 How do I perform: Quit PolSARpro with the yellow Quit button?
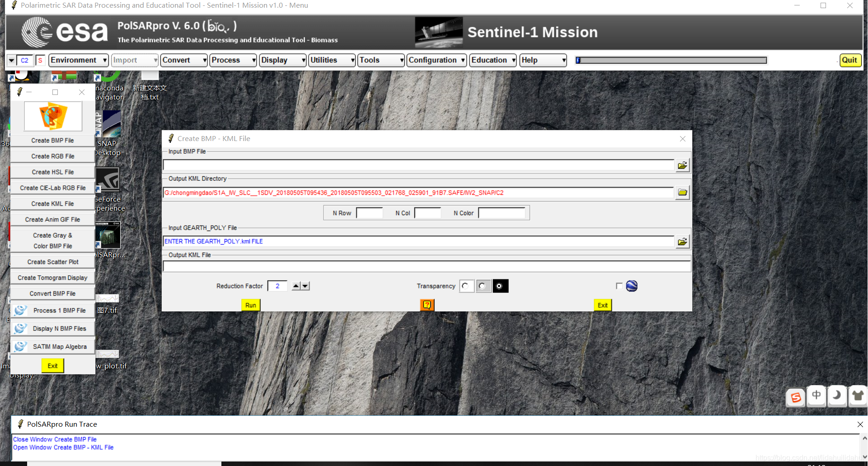pyautogui.click(x=849, y=60)
